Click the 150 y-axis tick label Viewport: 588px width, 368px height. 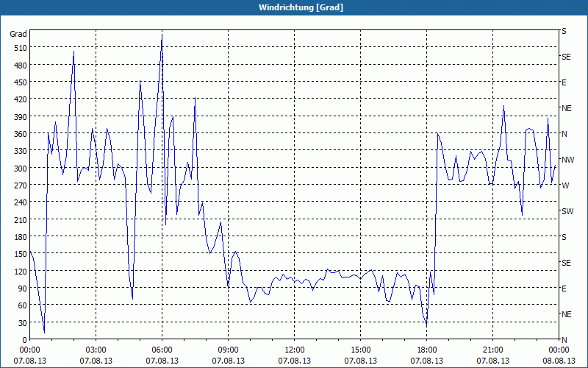click(x=21, y=254)
